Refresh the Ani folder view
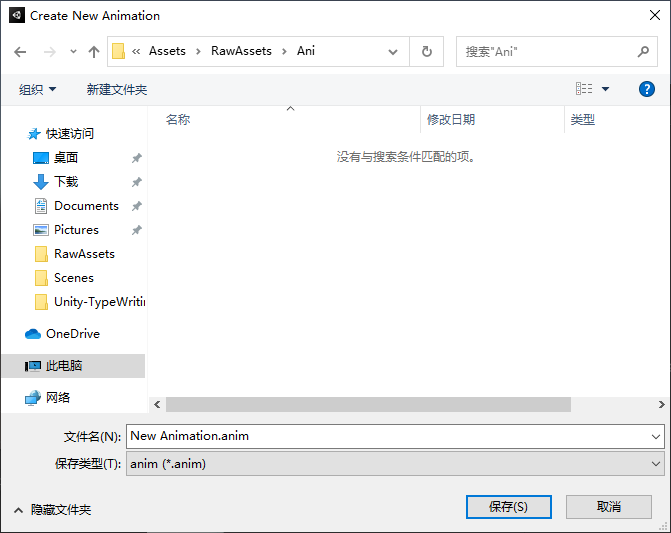671x533 pixels. coord(427,52)
